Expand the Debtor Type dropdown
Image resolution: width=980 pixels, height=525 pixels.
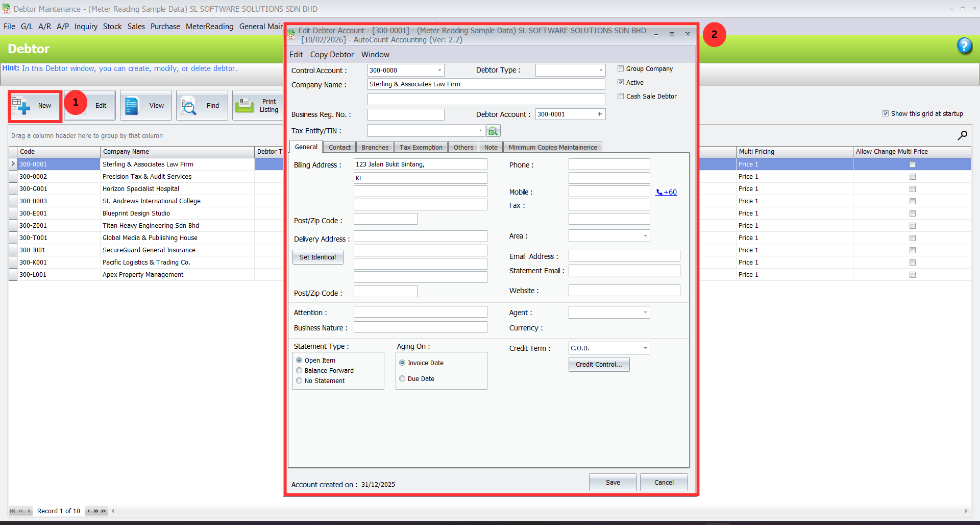(600, 70)
